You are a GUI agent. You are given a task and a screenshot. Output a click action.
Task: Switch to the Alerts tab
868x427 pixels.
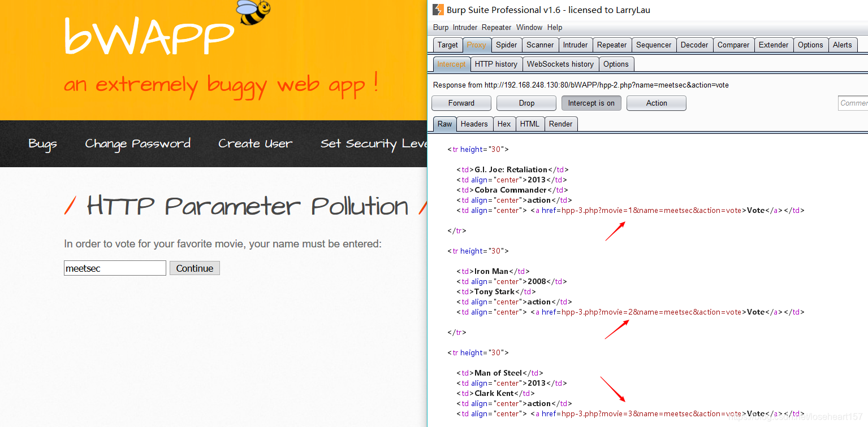coord(842,45)
